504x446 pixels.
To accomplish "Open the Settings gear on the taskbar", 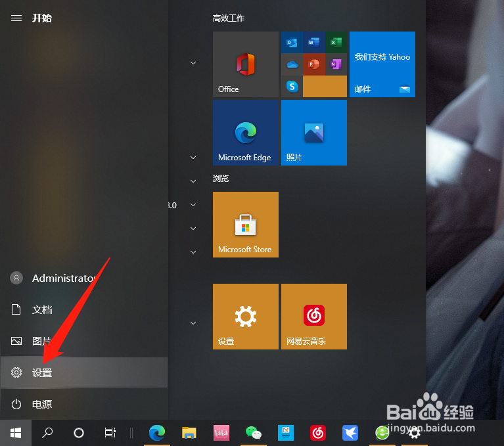I will click(415, 434).
